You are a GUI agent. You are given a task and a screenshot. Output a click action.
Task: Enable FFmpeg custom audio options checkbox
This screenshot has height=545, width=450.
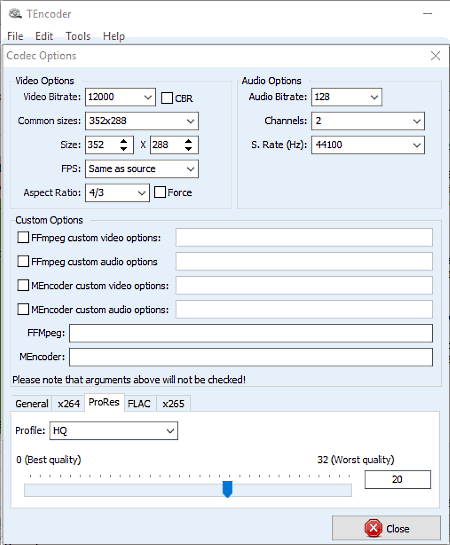[x=23, y=261]
